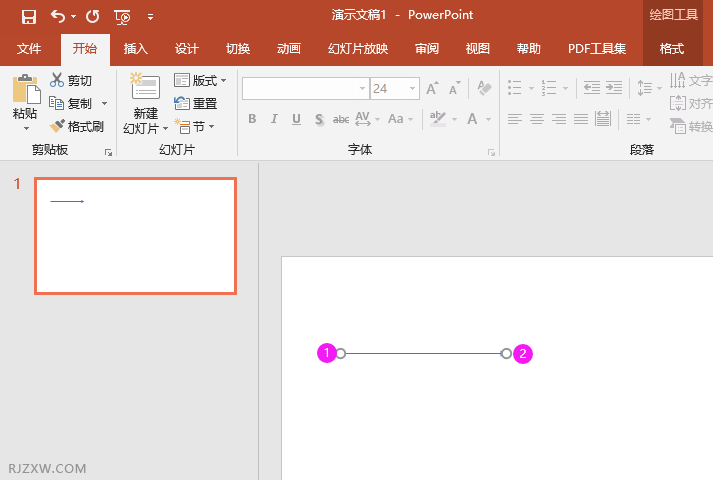Open the font size dropdown
The image size is (713, 480).
click(x=412, y=89)
